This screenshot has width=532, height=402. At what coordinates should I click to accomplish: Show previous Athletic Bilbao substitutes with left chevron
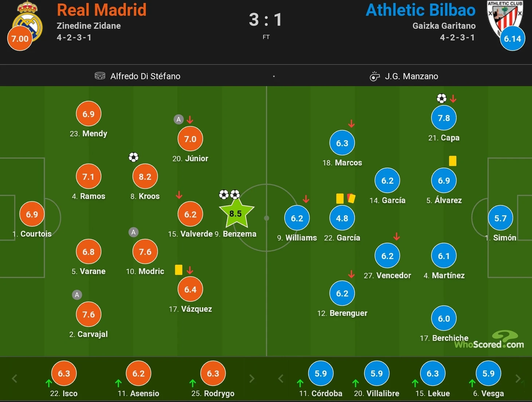pyautogui.click(x=281, y=379)
